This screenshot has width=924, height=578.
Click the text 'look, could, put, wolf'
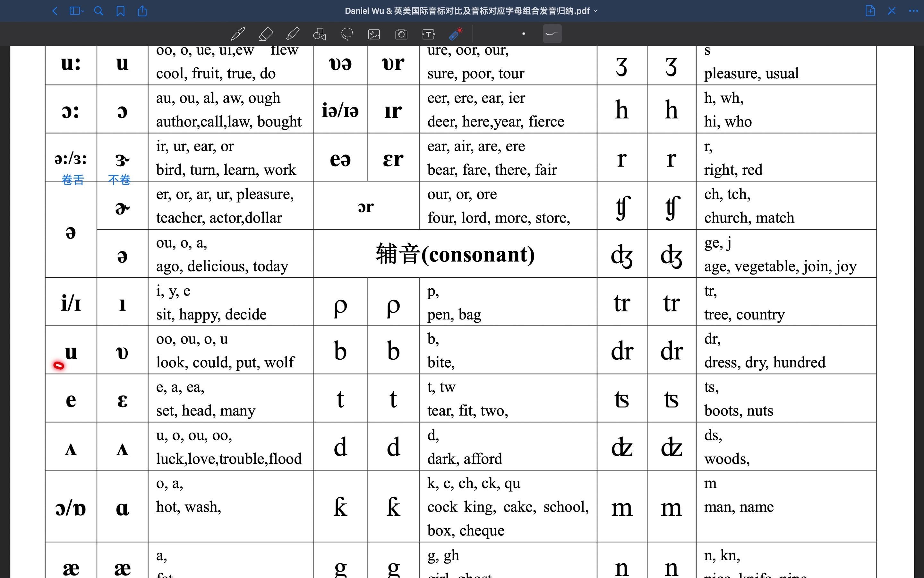pos(225,363)
